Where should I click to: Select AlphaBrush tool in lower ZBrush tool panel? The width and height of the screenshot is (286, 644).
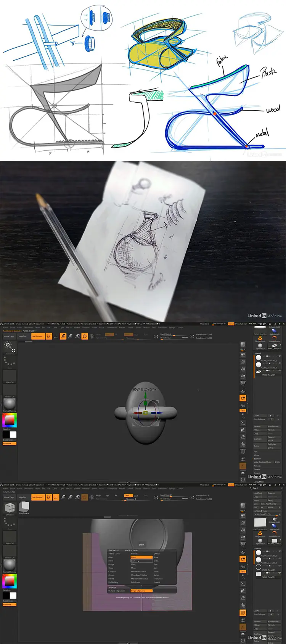tap(275, 526)
